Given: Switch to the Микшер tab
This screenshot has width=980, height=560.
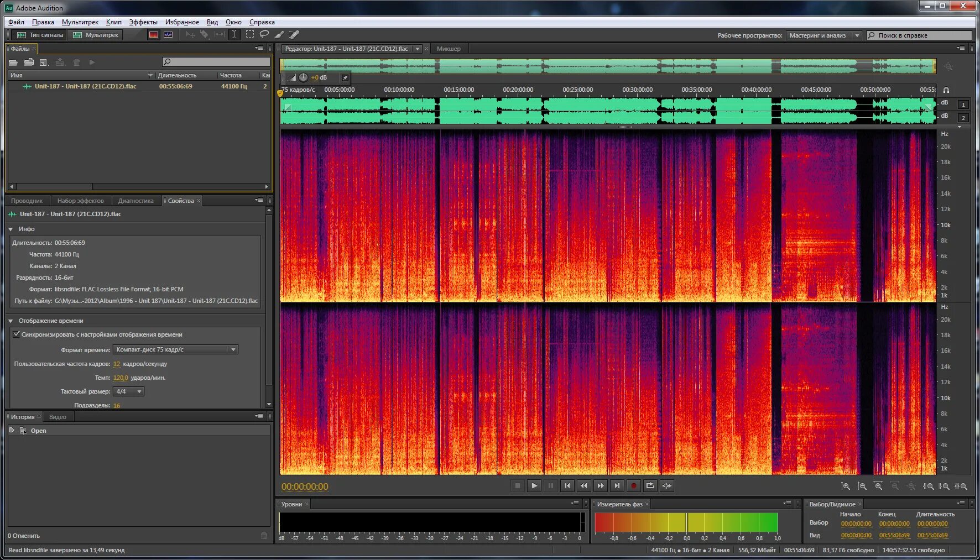Looking at the screenshot, I should coord(449,49).
